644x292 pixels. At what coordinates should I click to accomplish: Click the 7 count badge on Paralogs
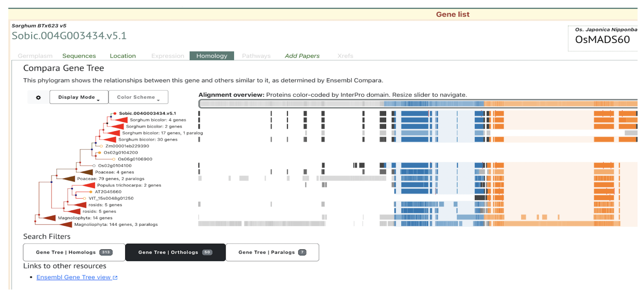[302, 252]
